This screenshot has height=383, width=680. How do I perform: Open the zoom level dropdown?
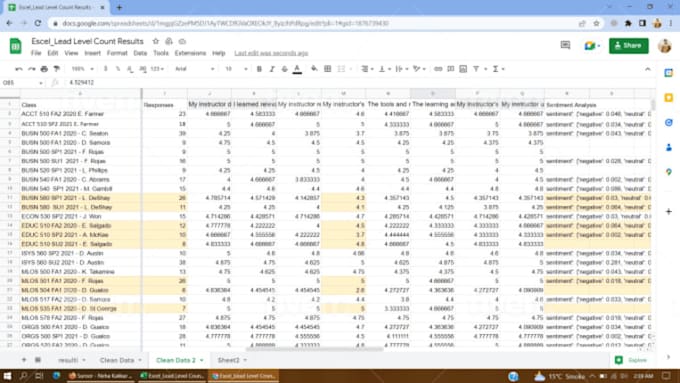[x=82, y=69]
